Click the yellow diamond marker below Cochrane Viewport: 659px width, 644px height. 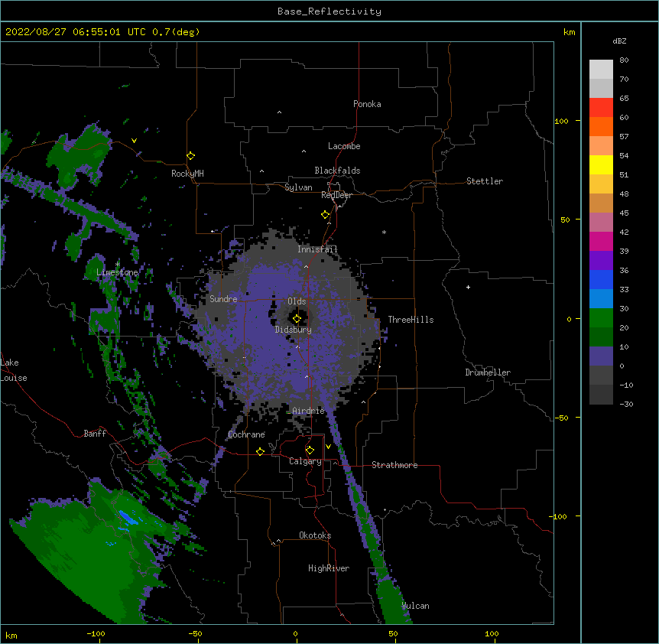tap(260, 451)
